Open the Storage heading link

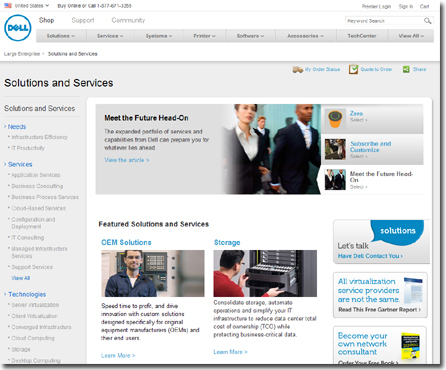coord(227,242)
